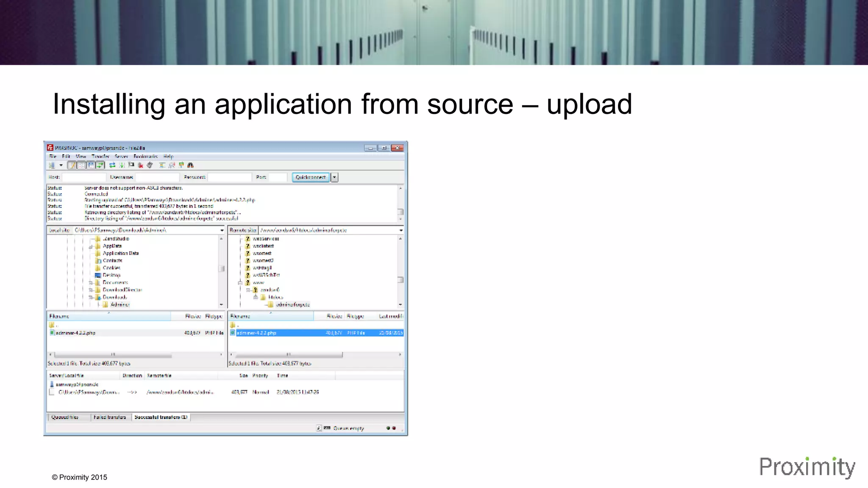Toggle directory comparison toolbar icon

pos(172,165)
